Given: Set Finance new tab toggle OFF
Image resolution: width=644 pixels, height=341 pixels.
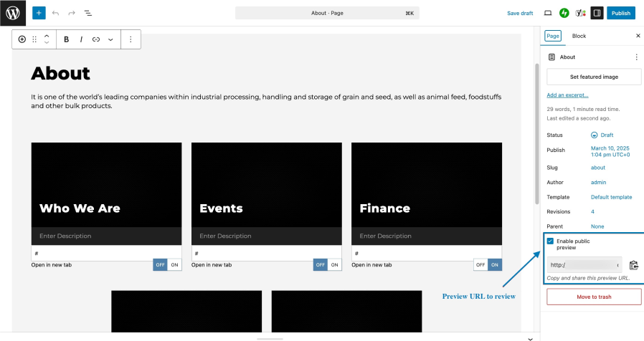Looking at the screenshot, I should pyautogui.click(x=480, y=264).
